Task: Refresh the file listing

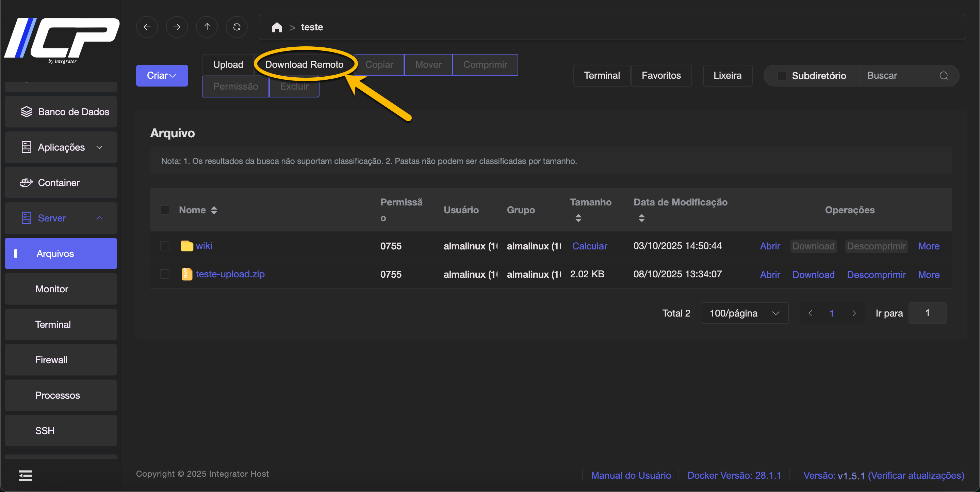Action: click(x=236, y=27)
